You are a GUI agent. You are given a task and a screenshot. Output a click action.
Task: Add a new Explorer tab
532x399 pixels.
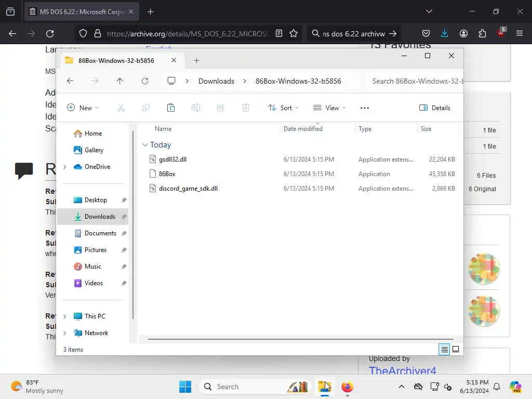pyautogui.click(x=196, y=60)
